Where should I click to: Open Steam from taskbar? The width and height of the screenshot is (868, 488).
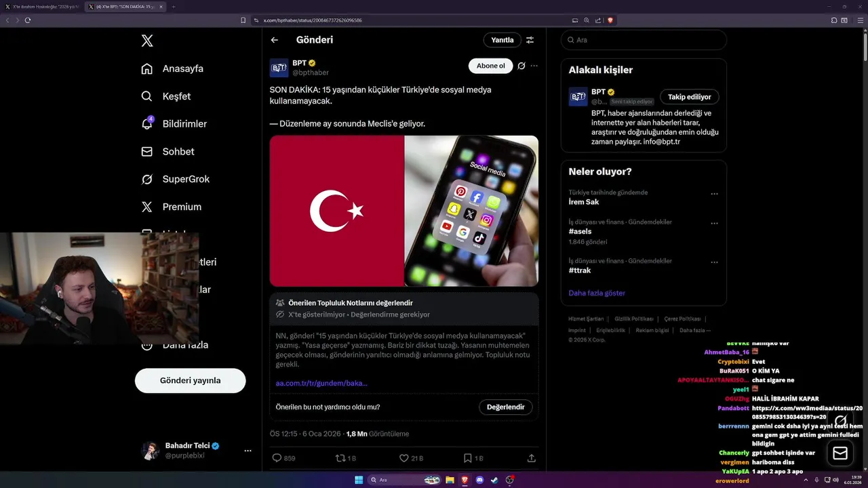coord(495,480)
